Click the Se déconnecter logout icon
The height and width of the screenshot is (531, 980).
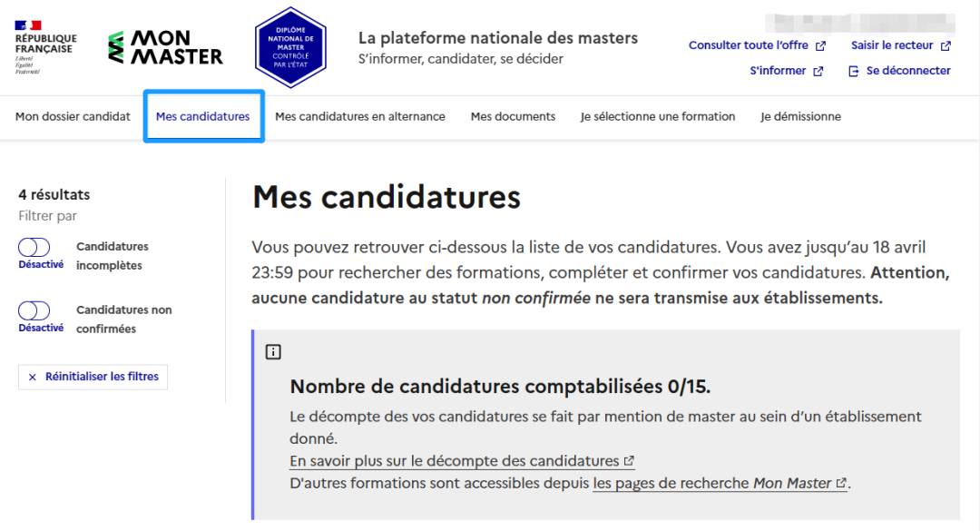853,72
